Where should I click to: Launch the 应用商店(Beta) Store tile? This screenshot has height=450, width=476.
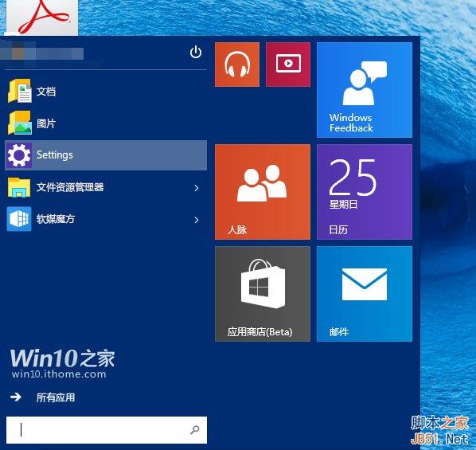(x=263, y=294)
